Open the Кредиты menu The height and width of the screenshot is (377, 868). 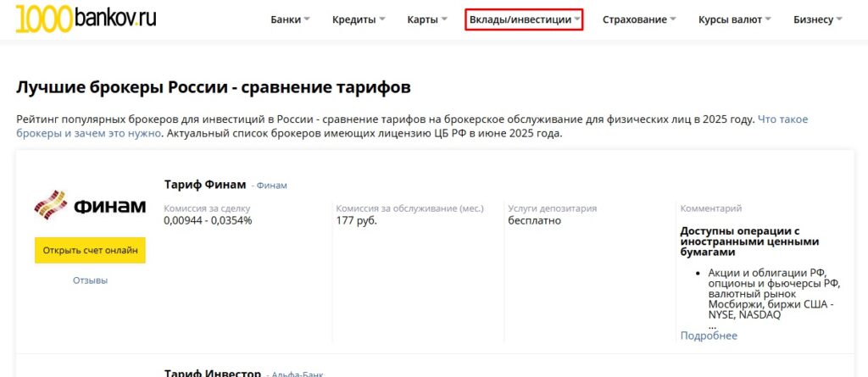tap(359, 19)
